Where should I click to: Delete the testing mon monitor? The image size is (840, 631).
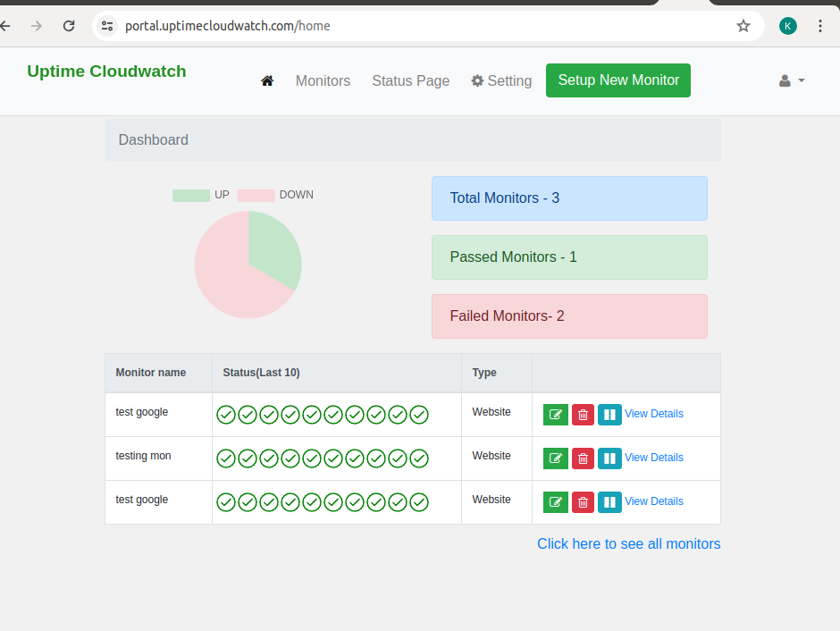click(x=583, y=458)
